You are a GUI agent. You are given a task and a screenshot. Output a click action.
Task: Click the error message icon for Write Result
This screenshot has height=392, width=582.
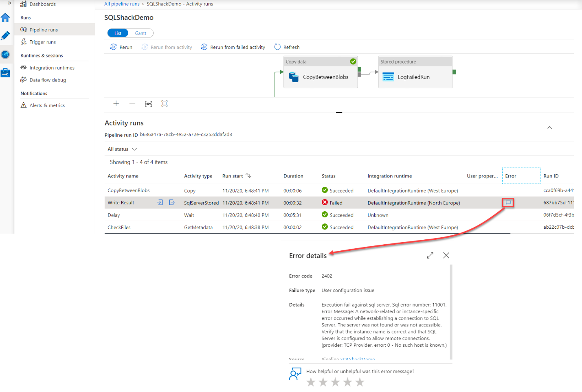tap(508, 203)
